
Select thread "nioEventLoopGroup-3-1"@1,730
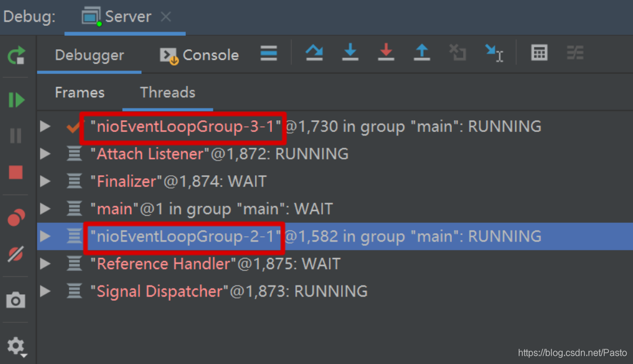click(335, 126)
